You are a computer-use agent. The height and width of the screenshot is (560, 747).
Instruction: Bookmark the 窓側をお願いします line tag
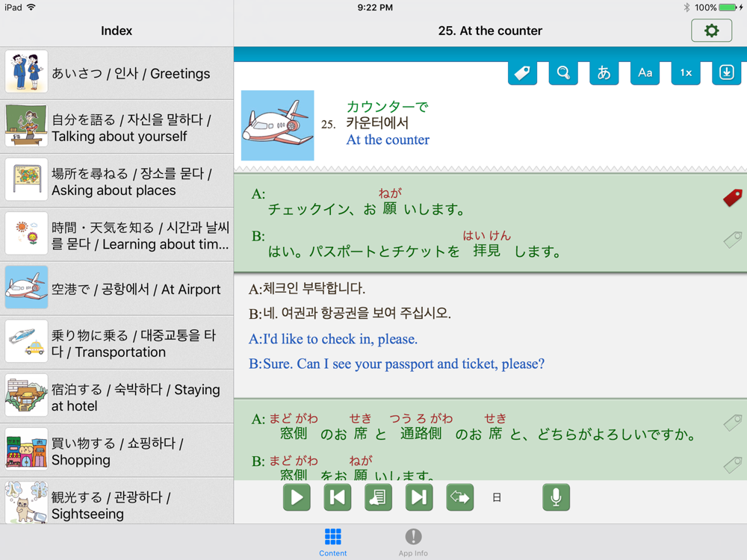pyautogui.click(x=733, y=464)
